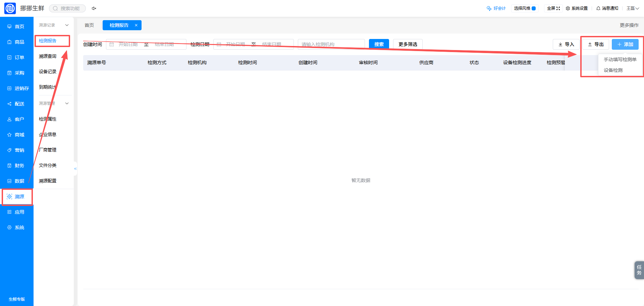Screen dimensions: 644x306
Task: Toggle 全屏 fullscreen mode
Action: click(553, 8)
